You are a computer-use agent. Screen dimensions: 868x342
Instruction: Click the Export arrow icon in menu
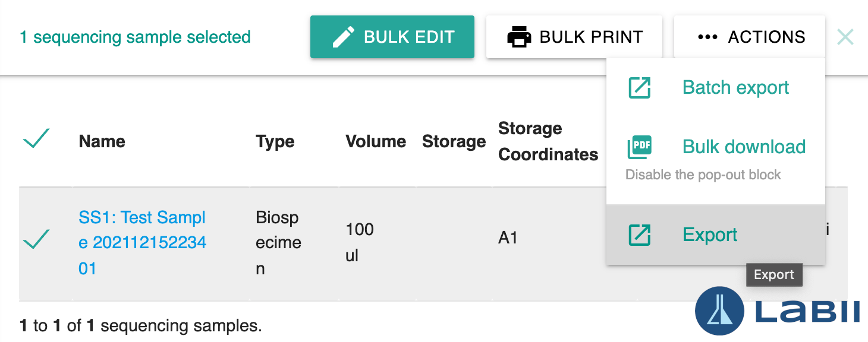click(x=639, y=235)
